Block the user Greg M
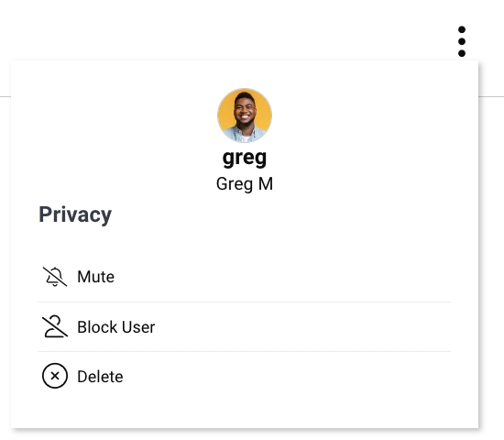 (245, 326)
